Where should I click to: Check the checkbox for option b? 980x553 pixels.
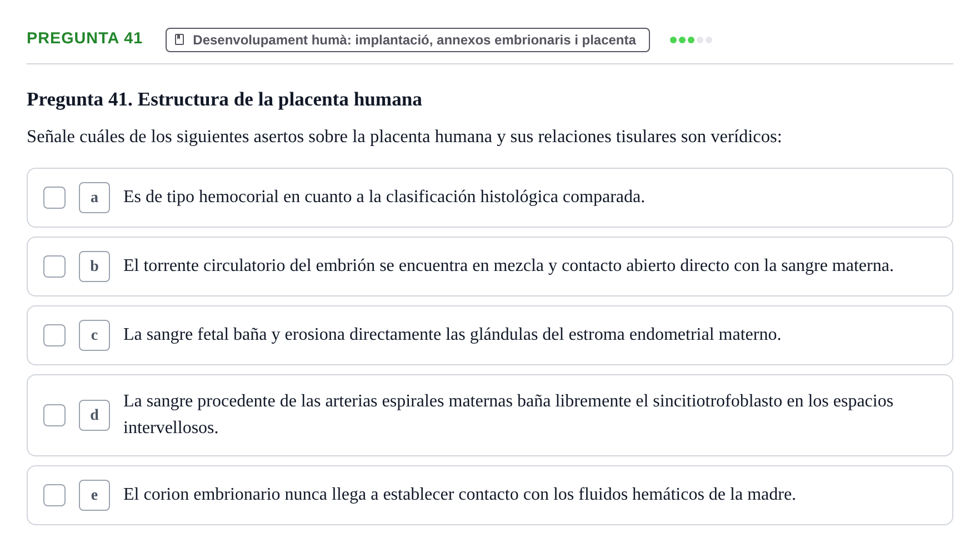pos(54,267)
